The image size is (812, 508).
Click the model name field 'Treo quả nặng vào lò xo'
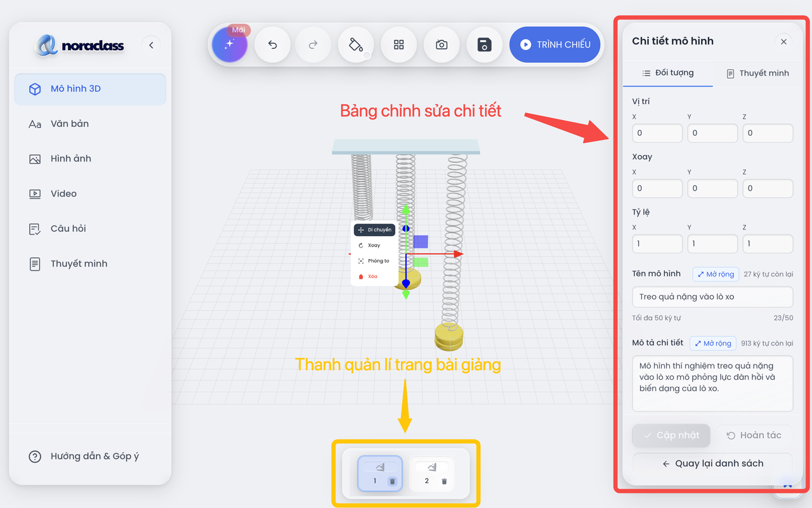click(712, 297)
